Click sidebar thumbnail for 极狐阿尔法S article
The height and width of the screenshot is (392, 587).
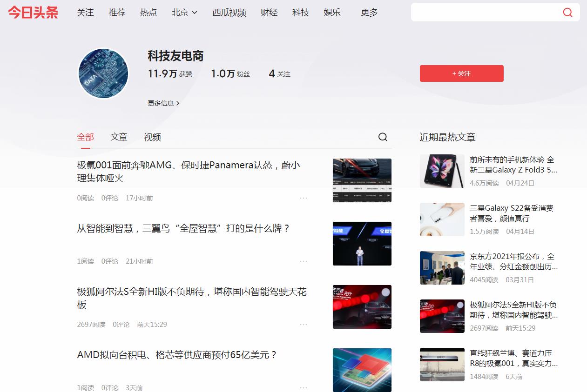click(x=442, y=316)
